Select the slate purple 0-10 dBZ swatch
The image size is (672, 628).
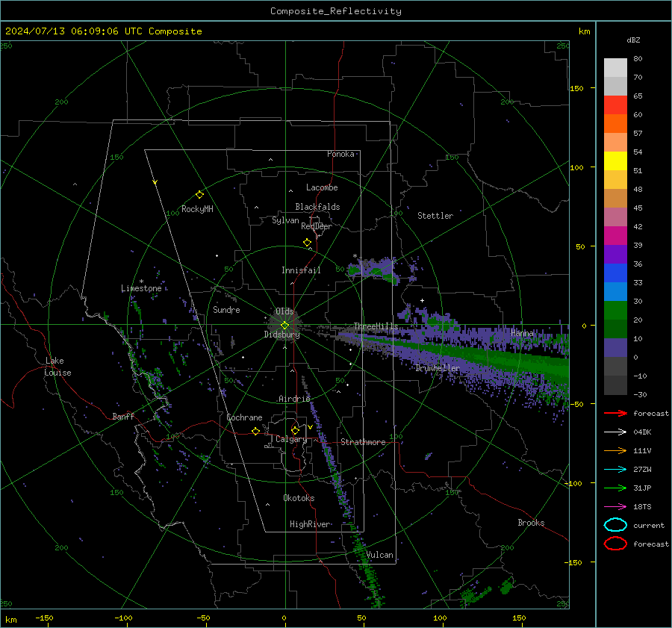pyautogui.click(x=615, y=347)
